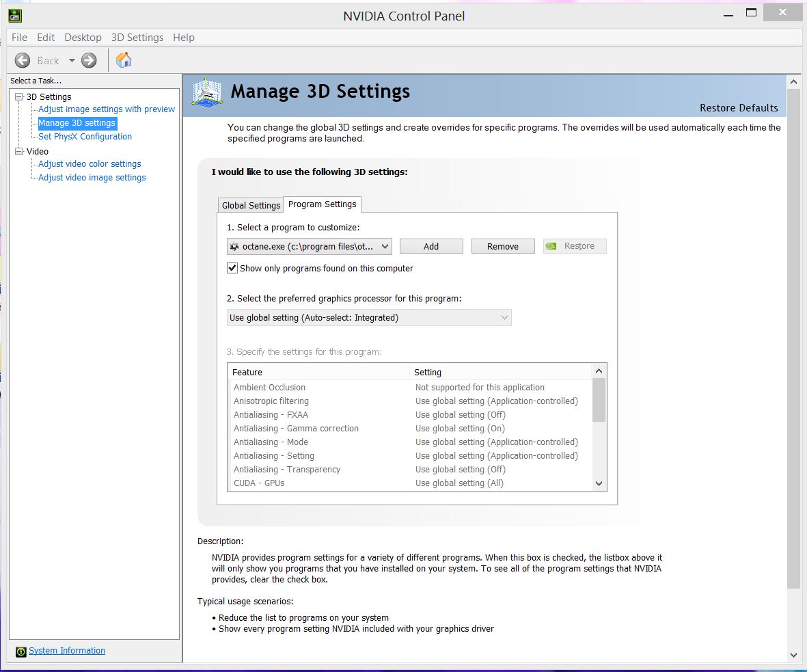Open the Back history dropdown arrow
Screen dimensions: 807x672
(72, 60)
